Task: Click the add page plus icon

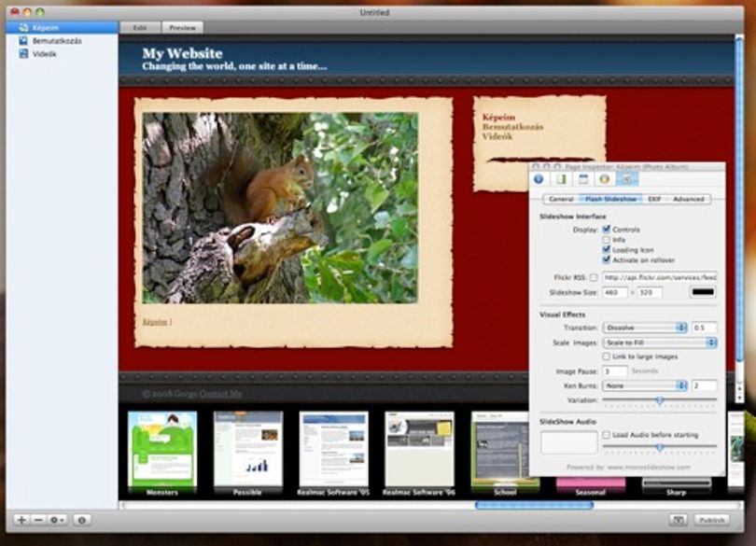Action: coord(21,520)
